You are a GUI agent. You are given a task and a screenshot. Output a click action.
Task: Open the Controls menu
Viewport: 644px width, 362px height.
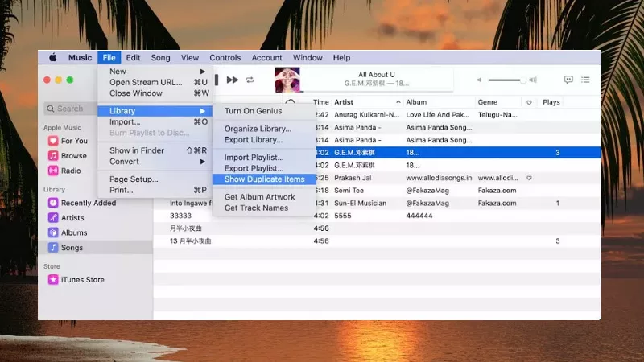(225, 57)
